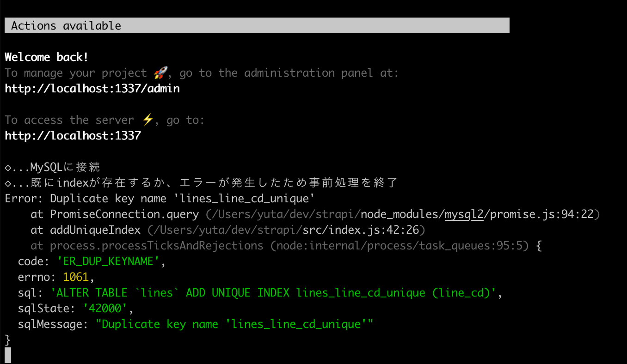This screenshot has width=627, height=364.
Task: Select the 'MySQLに接続' log line
Action: click(x=52, y=167)
